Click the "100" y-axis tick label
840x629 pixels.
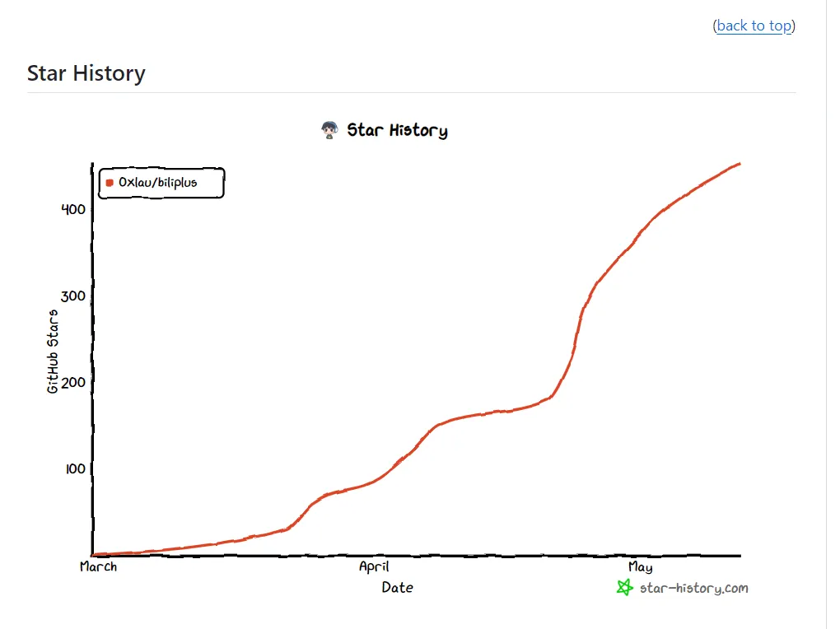73,468
